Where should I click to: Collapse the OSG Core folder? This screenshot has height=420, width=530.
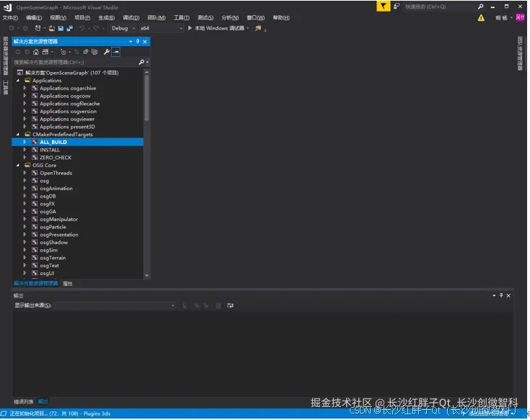coord(18,166)
